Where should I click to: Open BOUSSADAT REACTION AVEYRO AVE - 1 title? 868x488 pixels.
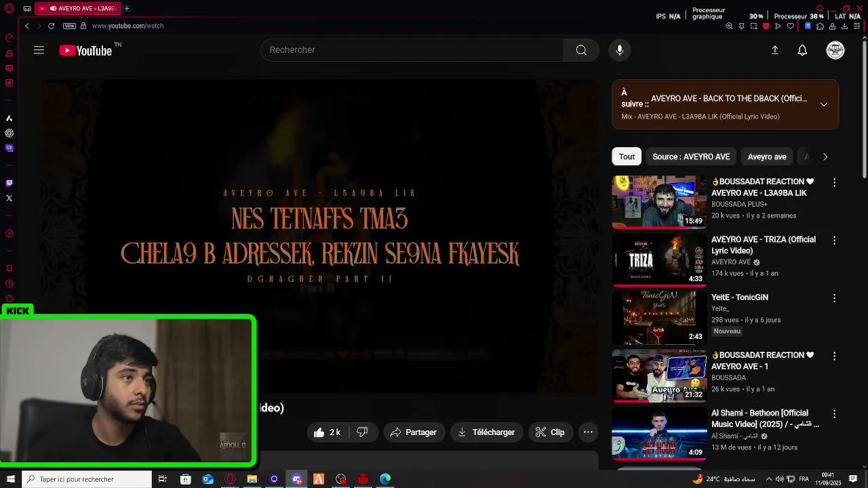pyautogui.click(x=762, y=361)
